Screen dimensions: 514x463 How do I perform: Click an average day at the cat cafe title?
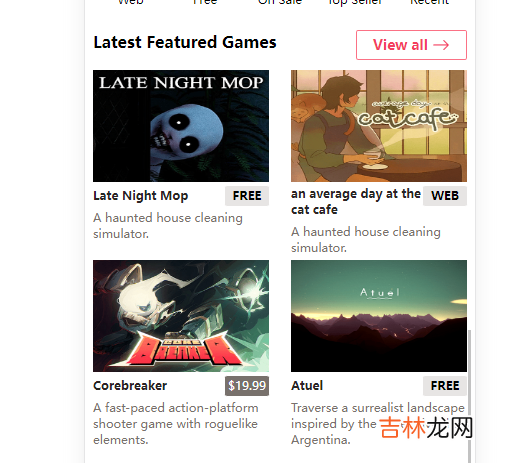point(356,202)
